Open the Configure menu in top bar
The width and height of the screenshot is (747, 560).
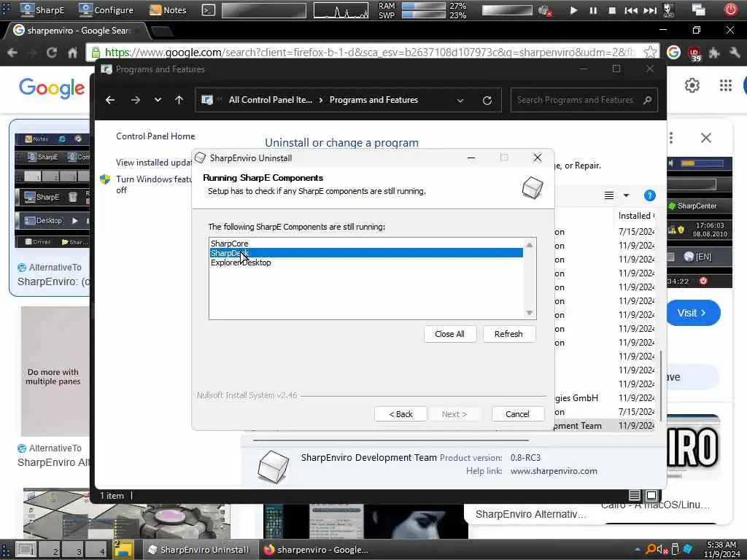[107, 9]
